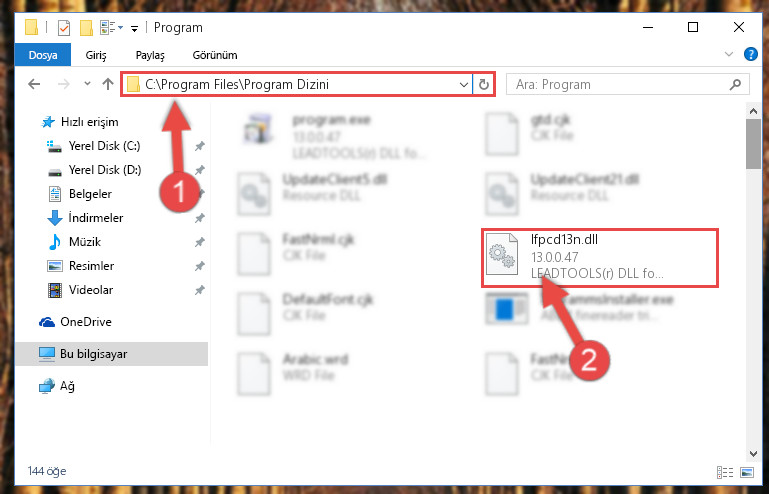Image resolution: width=769 pixels, height=494 pixels.
Task: Open recent locations dropdown arrow
Action: point(87,84)
